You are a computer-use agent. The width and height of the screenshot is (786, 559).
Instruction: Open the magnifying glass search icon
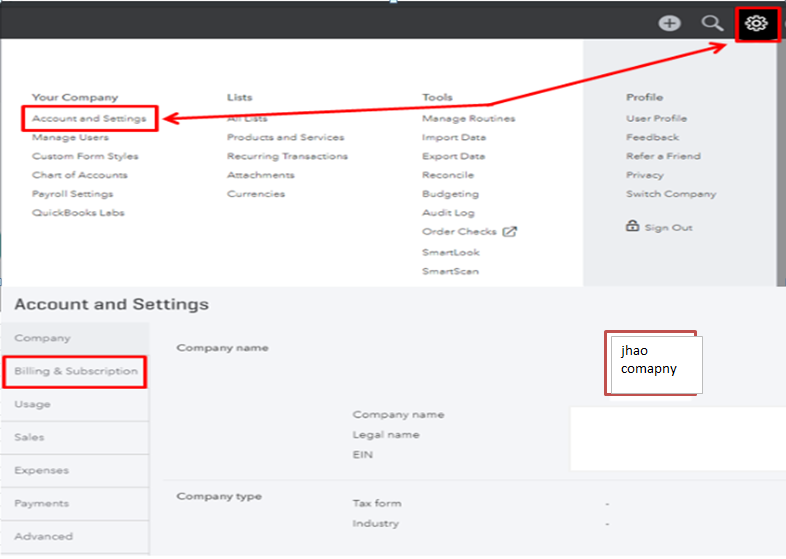pyautogui.click(x=712, y=23)
